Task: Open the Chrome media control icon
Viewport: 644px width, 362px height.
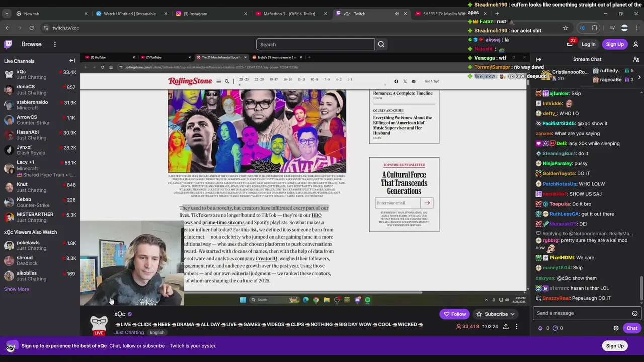Action: tap(612, 28)
